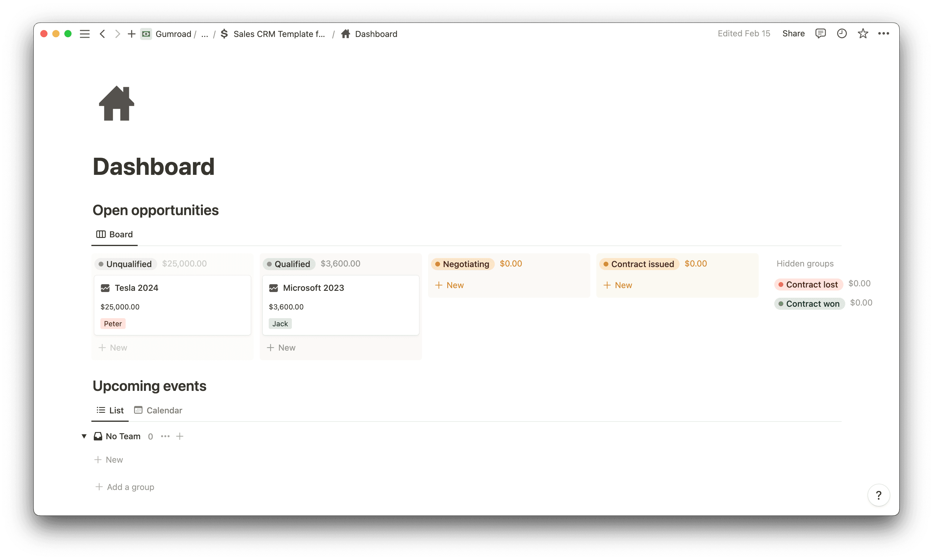Image resolution: width=933 pixels, height=560 pixels.
Task: Click the Unqualified $25,000.00 total
Action: [185, 264]
